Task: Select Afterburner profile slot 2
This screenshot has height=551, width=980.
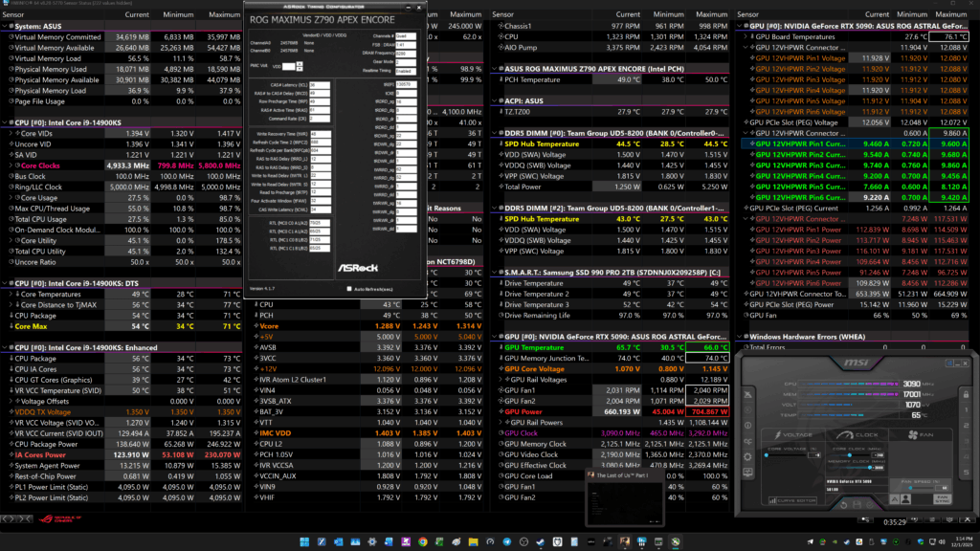Action: [967, 426]
